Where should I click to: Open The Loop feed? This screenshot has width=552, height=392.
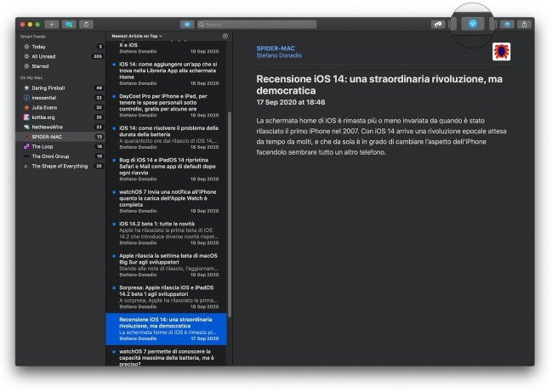pyautogui.click(x=61, y=146)
